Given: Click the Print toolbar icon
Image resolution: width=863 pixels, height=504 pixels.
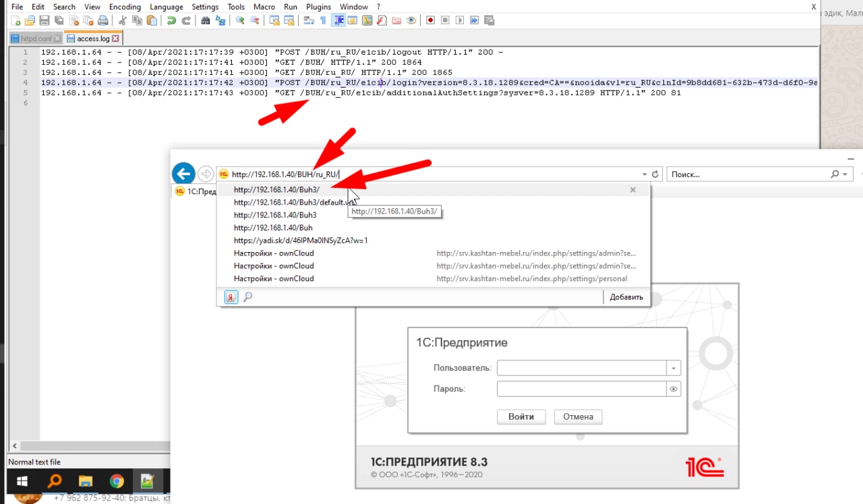Looking at the screenshot, I should (102, 20).
